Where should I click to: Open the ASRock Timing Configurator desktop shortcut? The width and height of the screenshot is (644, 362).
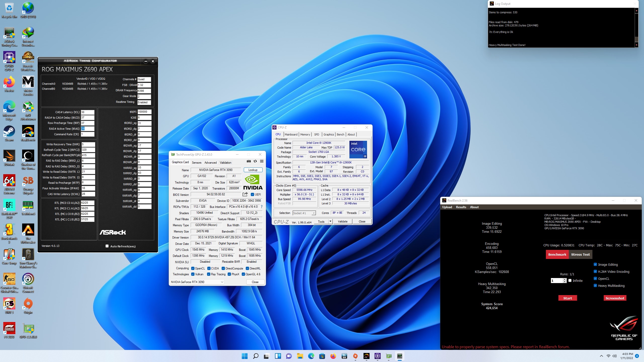click(9, 37)
